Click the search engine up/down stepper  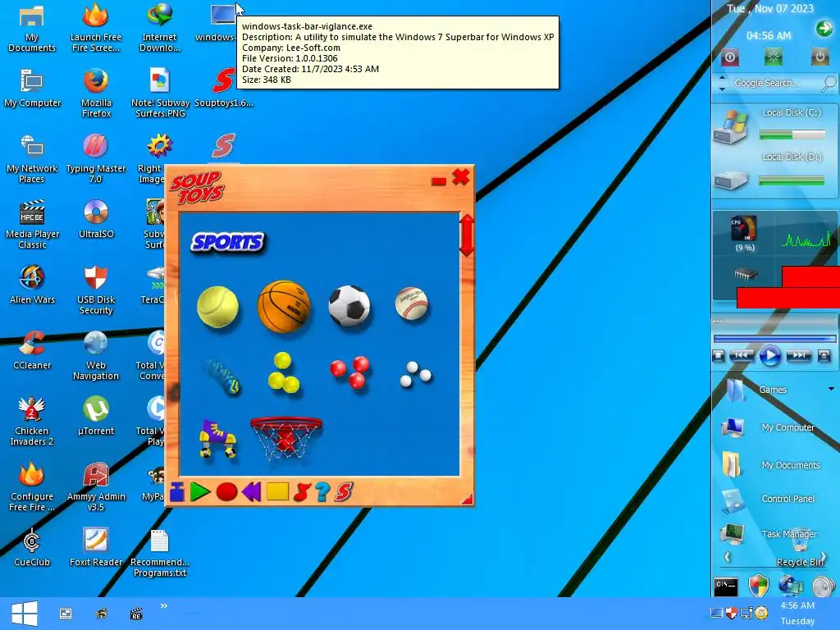tap(722, 83)
